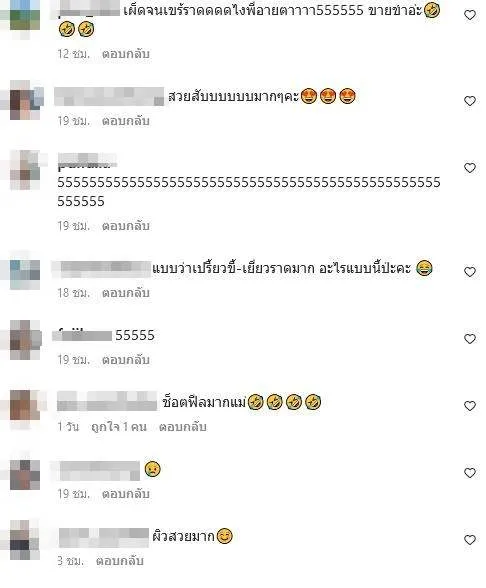Open blurred username of the ผิวสวยมาก commenter
The image size is (486, 588).
click(104, 537)
